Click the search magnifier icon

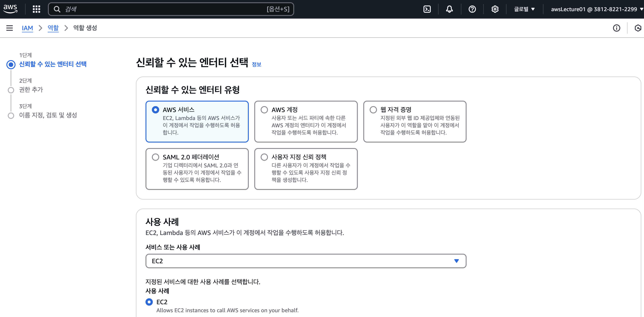point(57,9)
